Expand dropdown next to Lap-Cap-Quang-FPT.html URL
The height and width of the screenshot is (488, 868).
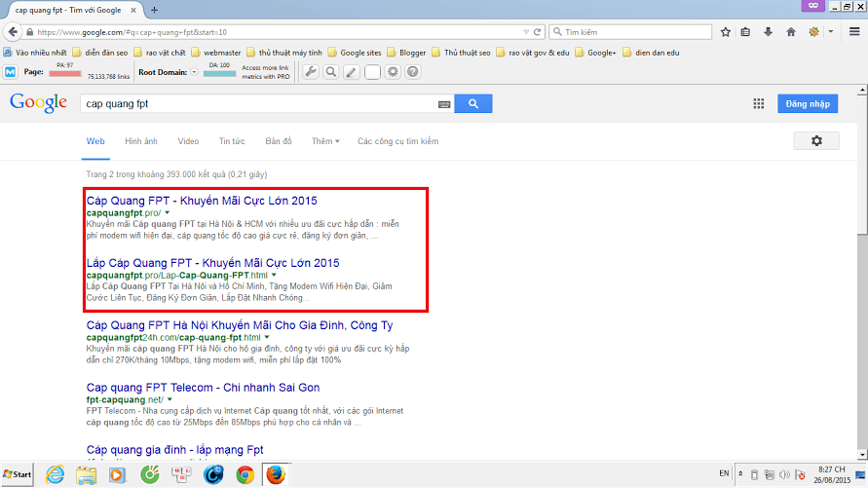point(274,275)
